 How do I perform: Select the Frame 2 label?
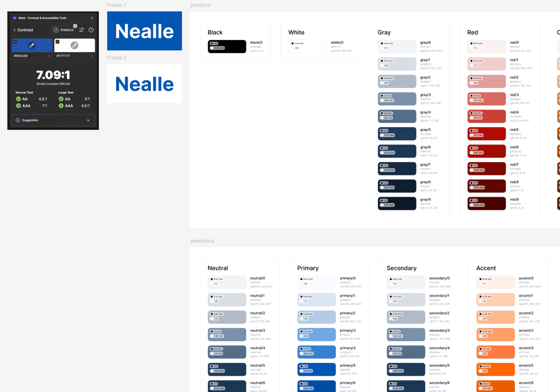point(116,58)
